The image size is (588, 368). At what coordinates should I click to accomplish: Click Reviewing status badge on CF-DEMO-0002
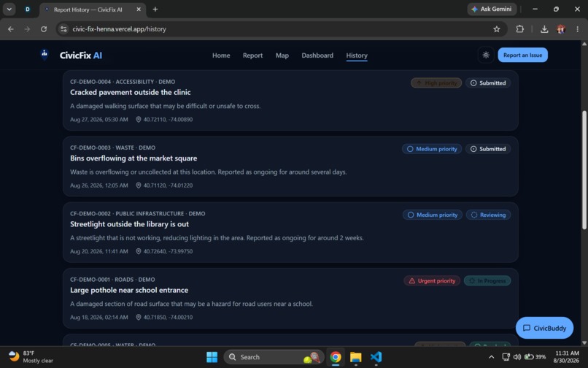coord(488,215)
